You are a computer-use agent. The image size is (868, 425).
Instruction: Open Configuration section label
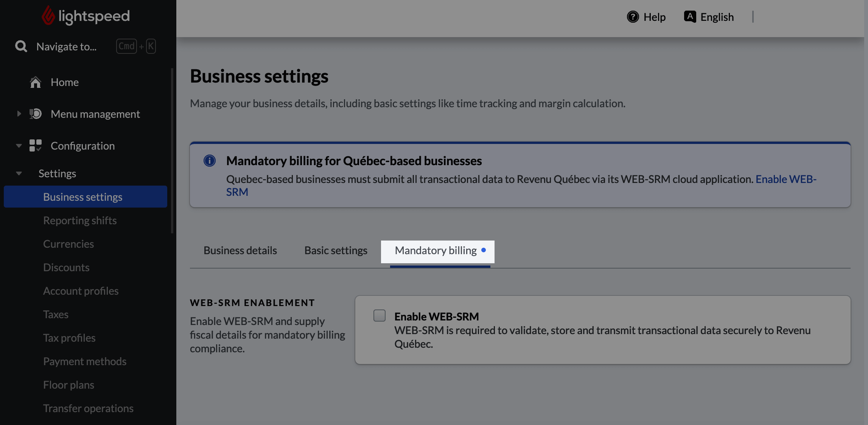82,146
